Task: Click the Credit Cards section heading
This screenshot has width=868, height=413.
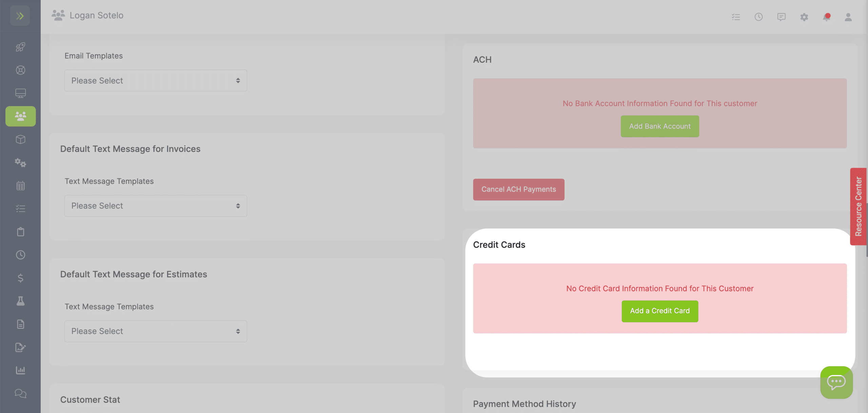Action: [499, 245]
